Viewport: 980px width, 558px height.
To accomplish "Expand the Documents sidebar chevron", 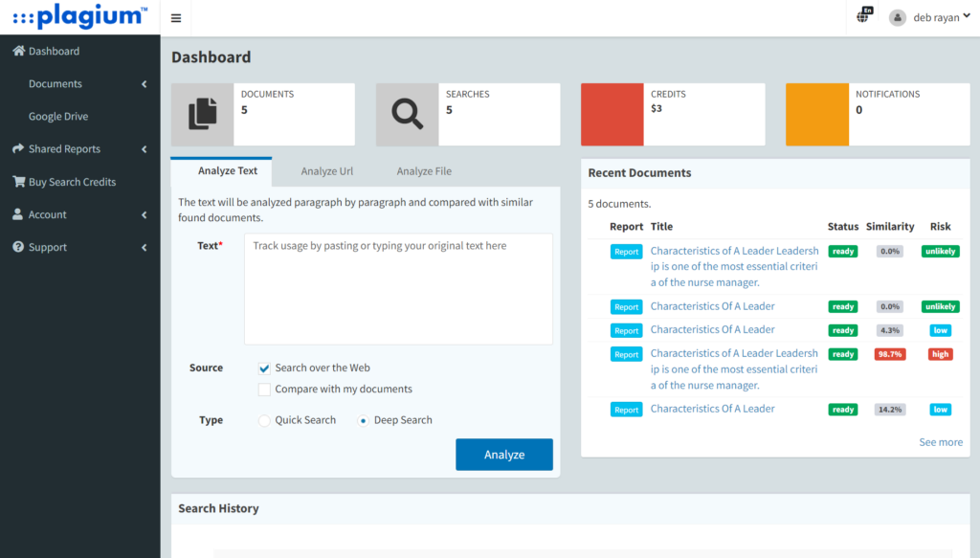I will [145, 83].
